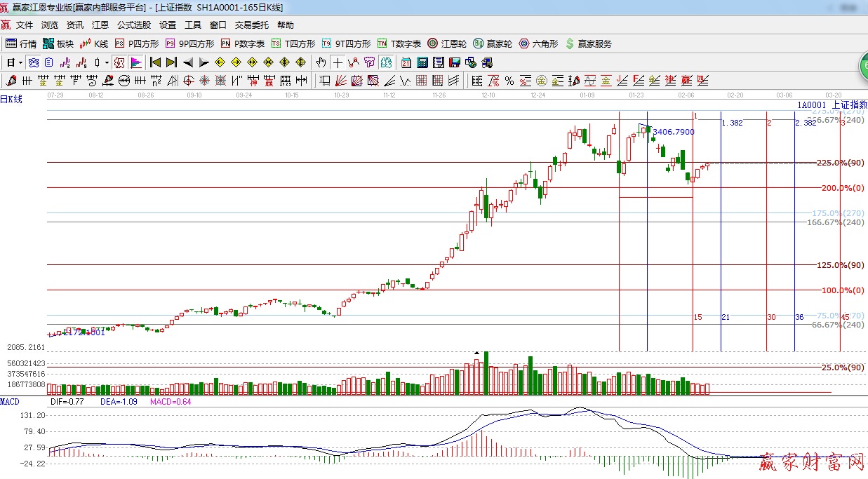
Task: Open the P四方形 square chart
Action: point(136,43)
